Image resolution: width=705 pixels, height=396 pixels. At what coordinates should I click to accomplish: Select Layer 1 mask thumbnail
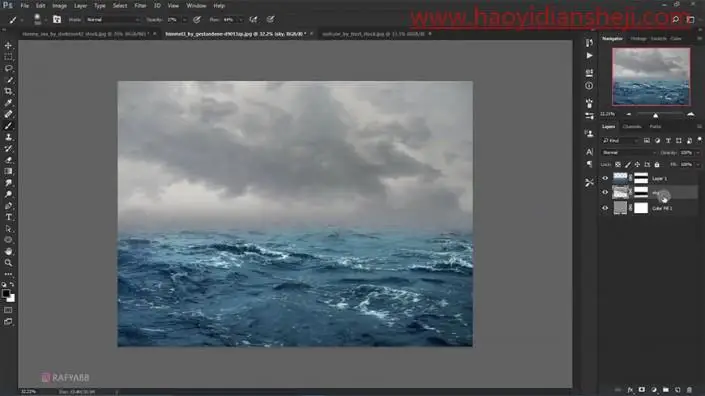641,178
